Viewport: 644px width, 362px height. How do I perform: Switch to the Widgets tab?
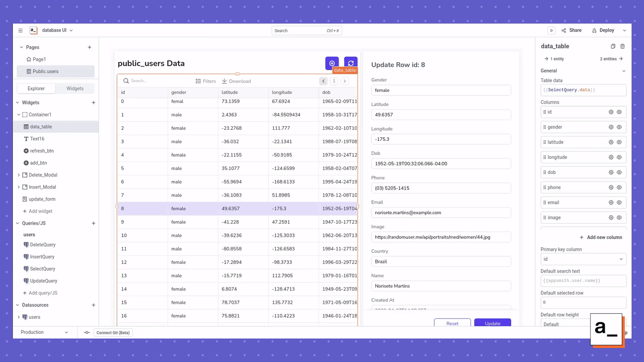(x=74, y=88)
